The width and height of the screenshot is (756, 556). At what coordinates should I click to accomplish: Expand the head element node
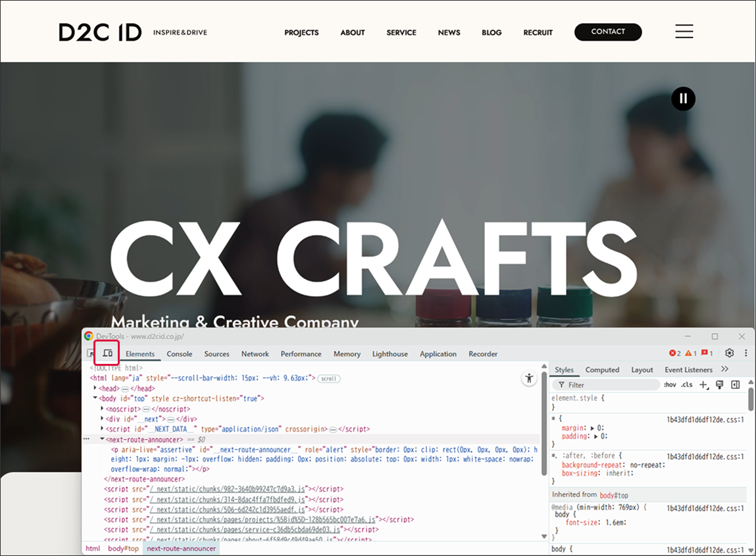tap(95, 388)
